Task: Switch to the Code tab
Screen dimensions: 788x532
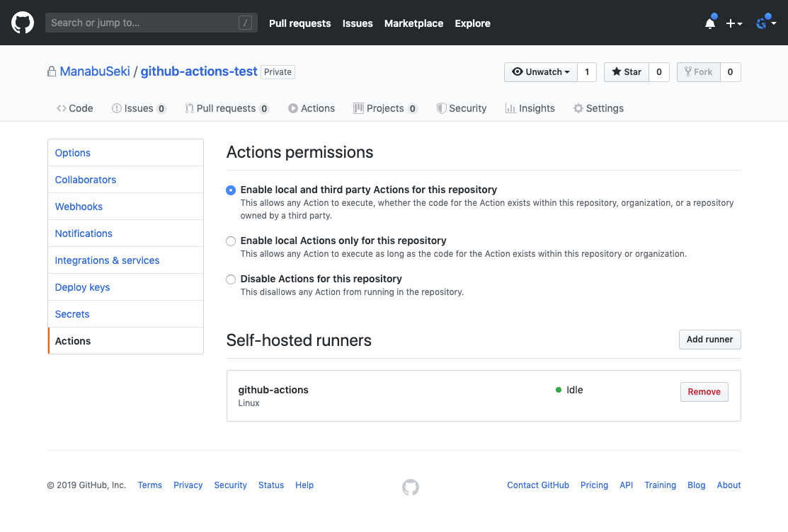Action: click(75, 108)
